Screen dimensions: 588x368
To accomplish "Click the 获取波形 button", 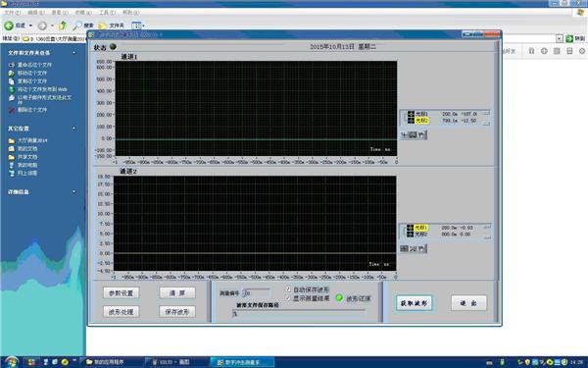I will [x=414, y=303].
